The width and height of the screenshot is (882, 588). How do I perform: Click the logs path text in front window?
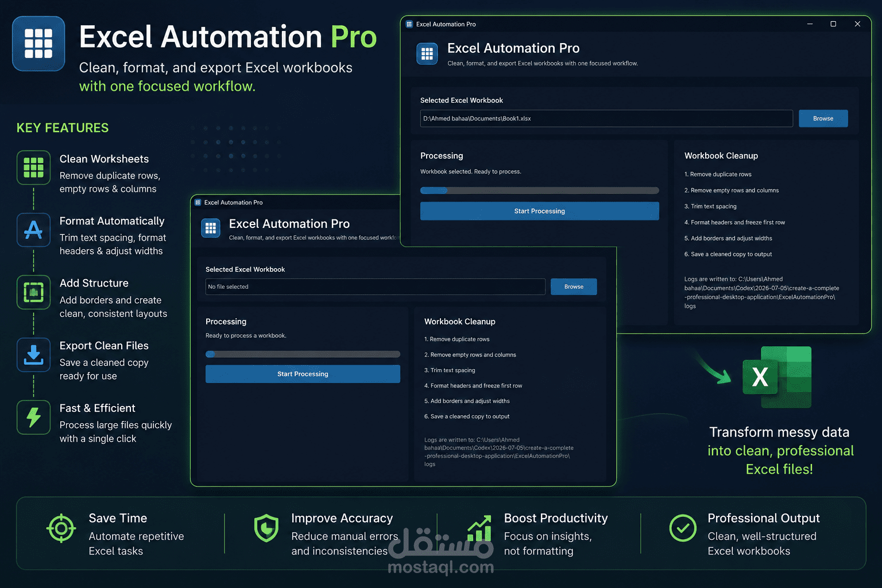(x=499, y=452)
